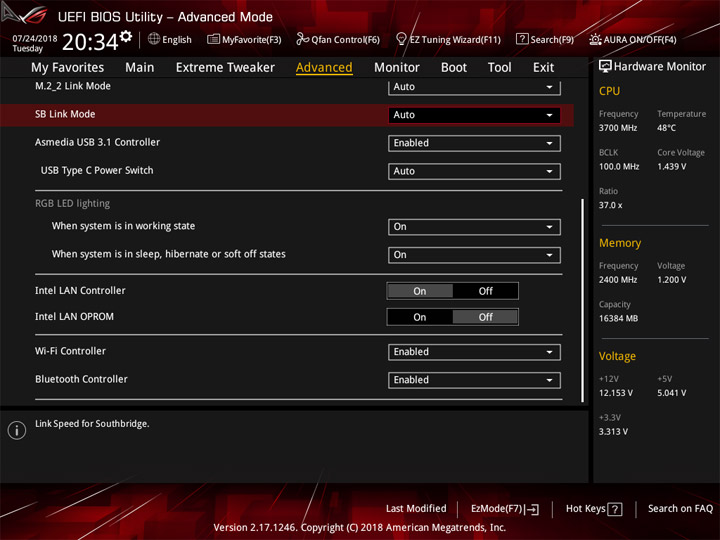
Task: Click the EzMode exit arrow icon
Action: click(532, 509)
